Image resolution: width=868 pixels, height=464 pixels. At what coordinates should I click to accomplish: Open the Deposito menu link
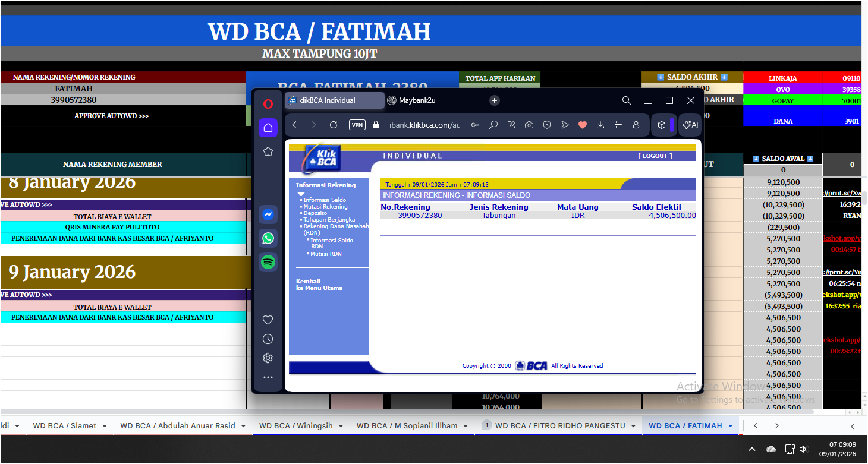point(315,213)
